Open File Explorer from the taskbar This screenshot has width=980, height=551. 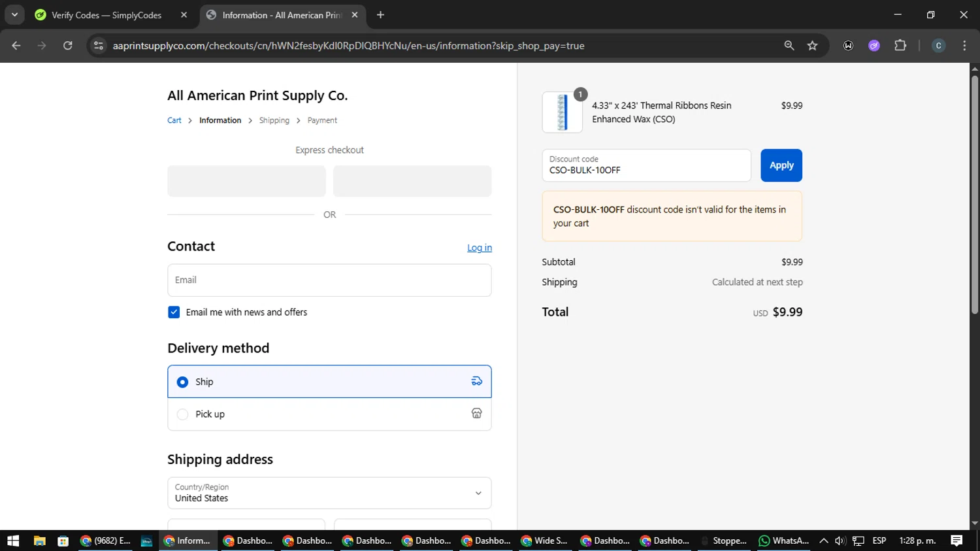click(x=40, y=541)
